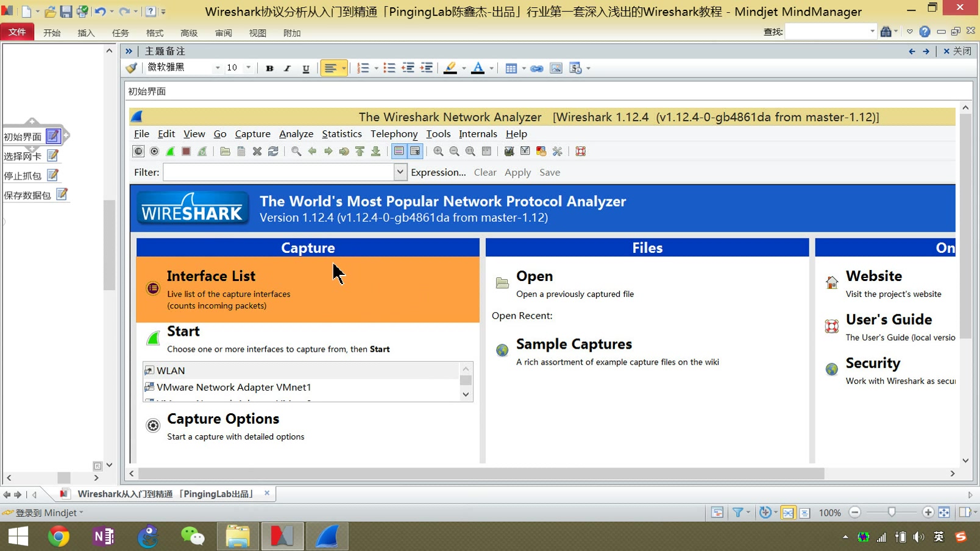Click new document icon in quick access toolbar

coord(27,11)
